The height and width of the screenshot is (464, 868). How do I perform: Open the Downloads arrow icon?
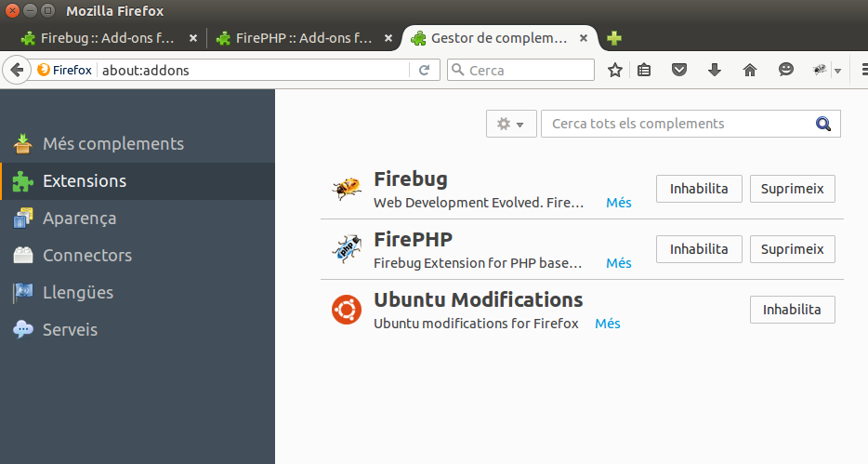point(715,71)
